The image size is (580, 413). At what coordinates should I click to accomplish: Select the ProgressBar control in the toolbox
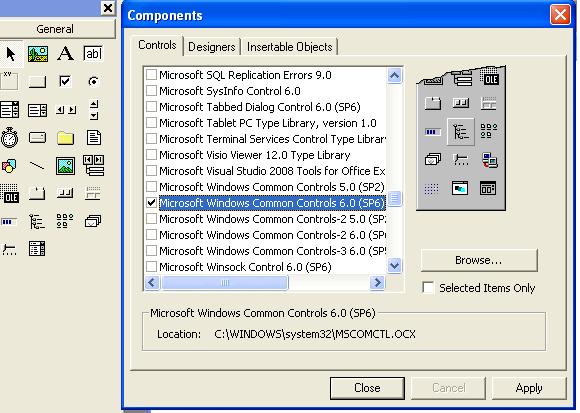click(9, 222)
